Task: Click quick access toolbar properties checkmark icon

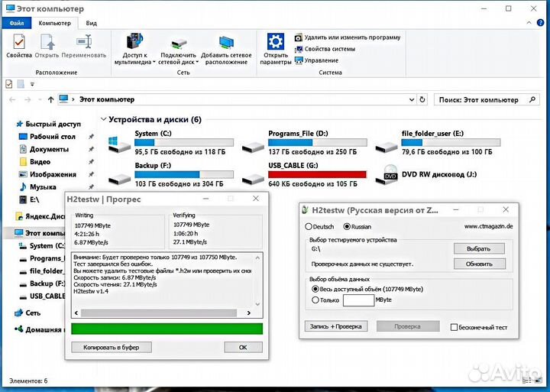Action: click(9, 84)
